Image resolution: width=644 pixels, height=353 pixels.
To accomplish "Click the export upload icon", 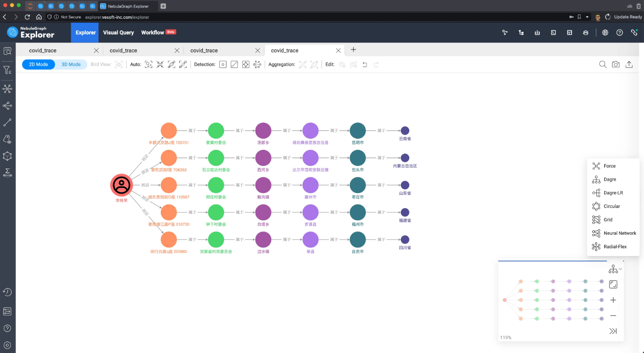I will 629,64.
